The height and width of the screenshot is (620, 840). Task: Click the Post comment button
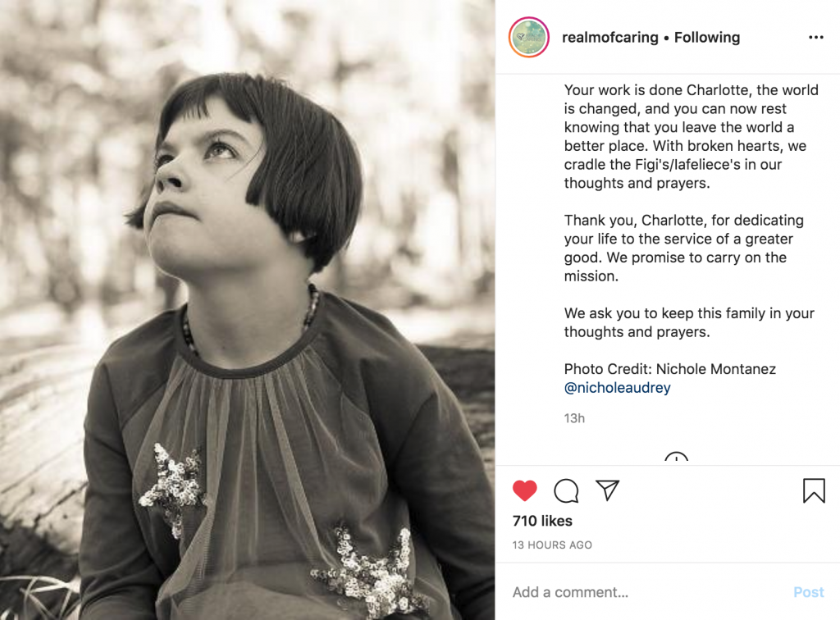point(808,592)
